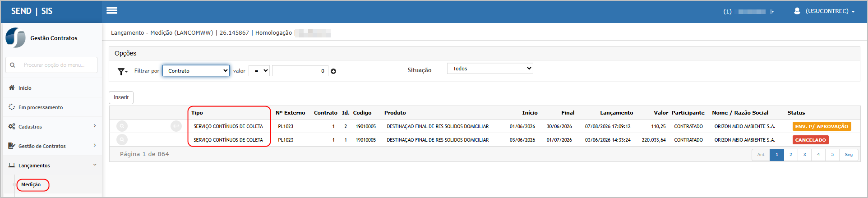This screenshot has width=868, height=198.
Task: Click the Lançamento column header
Action: click(616, 113)
